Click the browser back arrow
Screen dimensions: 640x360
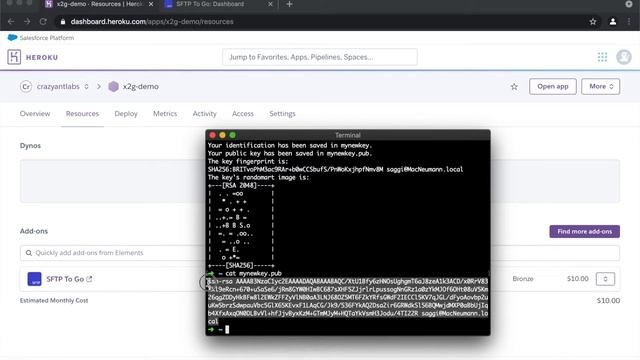(11, 22)
